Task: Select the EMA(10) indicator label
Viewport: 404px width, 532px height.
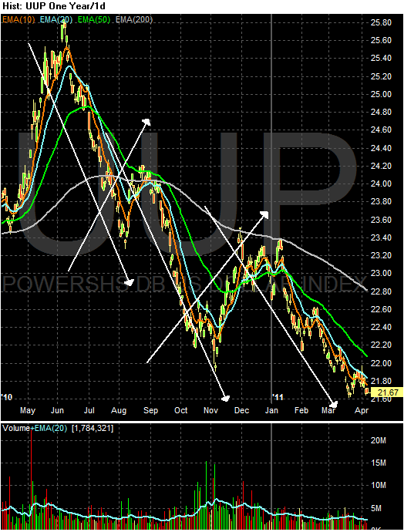Action: pos(19,20)
